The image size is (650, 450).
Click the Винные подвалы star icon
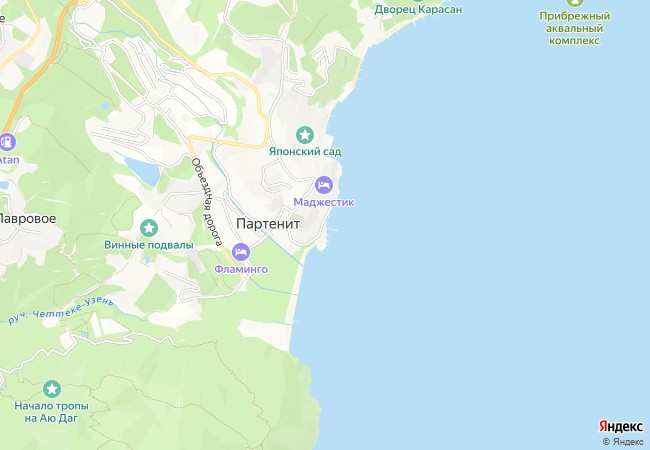pos(149,228)
